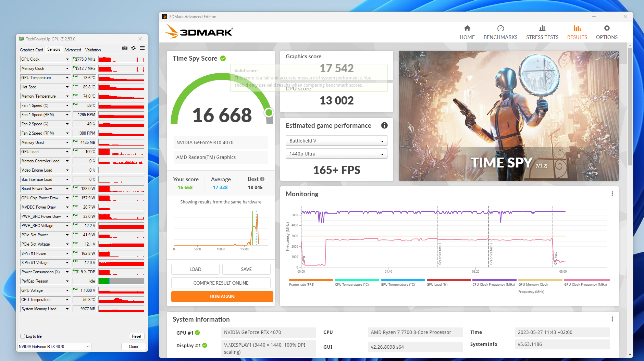Open the Options gear icon

(607, 28)
